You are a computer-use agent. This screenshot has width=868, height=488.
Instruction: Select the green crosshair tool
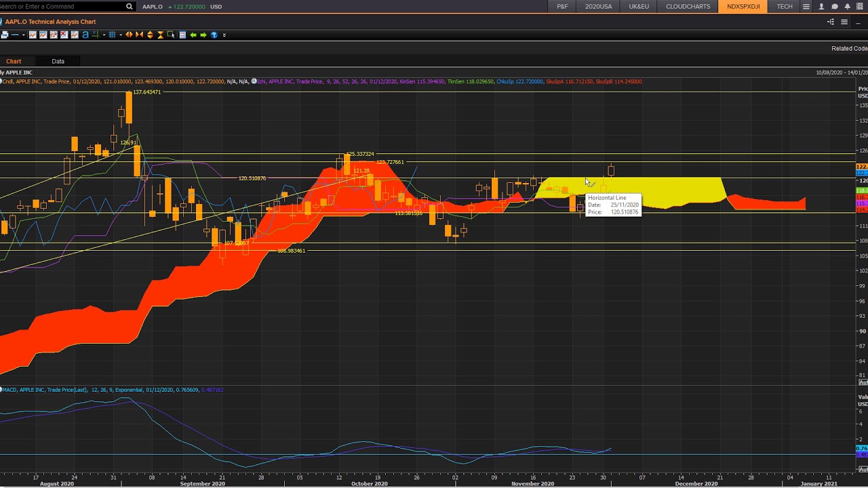click(x=96, y=35)
